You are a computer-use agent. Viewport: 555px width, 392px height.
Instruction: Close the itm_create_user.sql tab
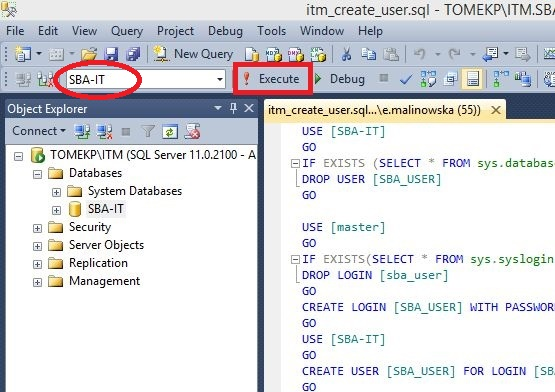coord(496,110)
